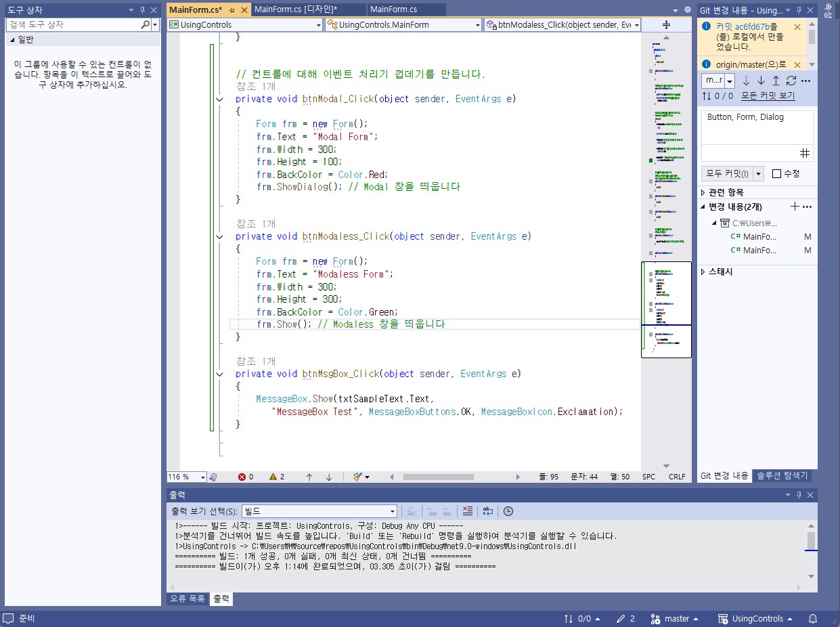The image size is (840, 627).
Task: Open the notifications bell in status bar
Action: 813,619
